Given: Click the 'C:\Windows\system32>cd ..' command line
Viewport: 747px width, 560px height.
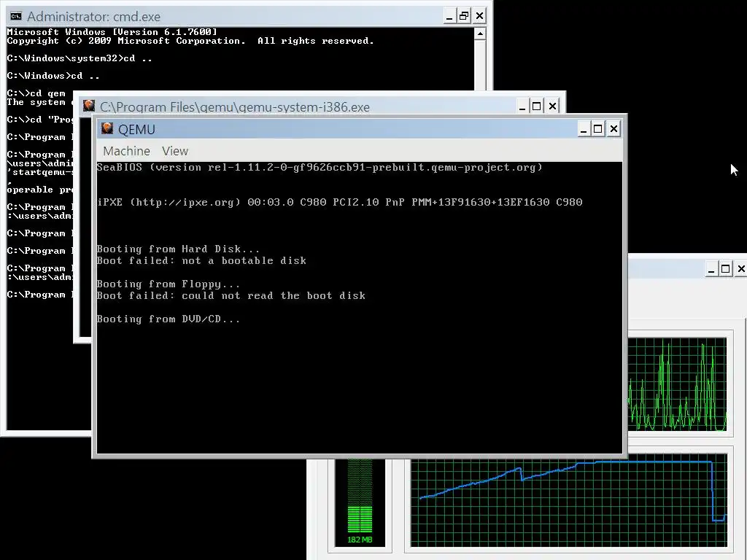Looking at the screenshot, I should pos(80,58).
